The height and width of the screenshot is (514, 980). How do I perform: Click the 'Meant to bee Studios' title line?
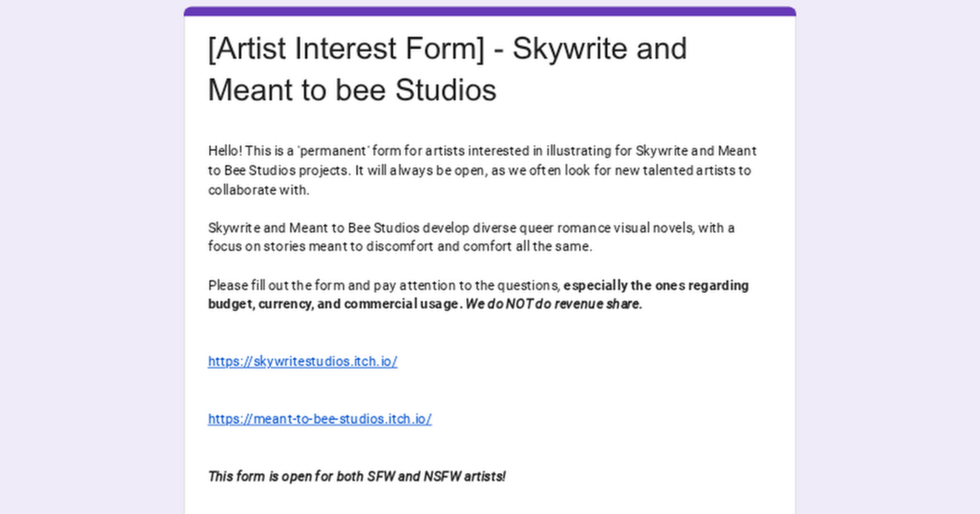352,90
